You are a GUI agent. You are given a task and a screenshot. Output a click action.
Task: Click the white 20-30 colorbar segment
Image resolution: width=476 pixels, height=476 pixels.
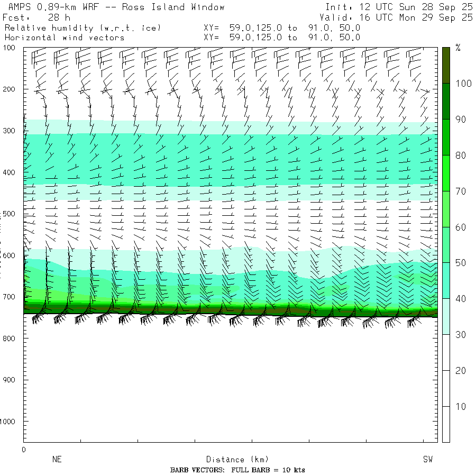pos(446,352)
